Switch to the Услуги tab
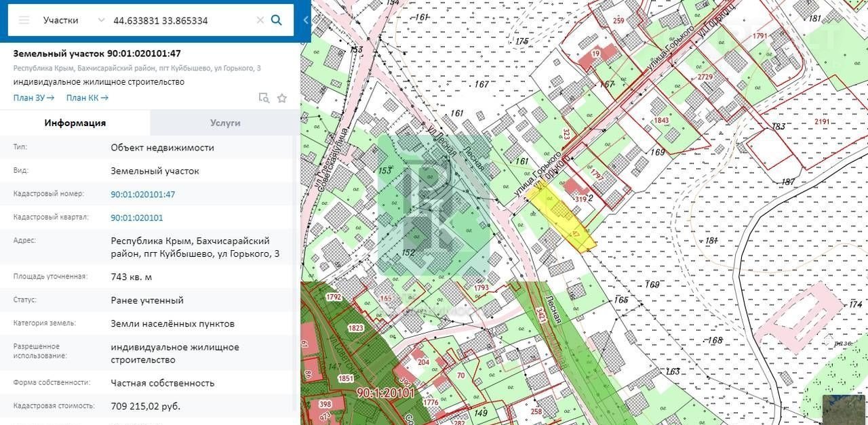The image size is (868, 425). pyautogui.click(x=225, y=123)
